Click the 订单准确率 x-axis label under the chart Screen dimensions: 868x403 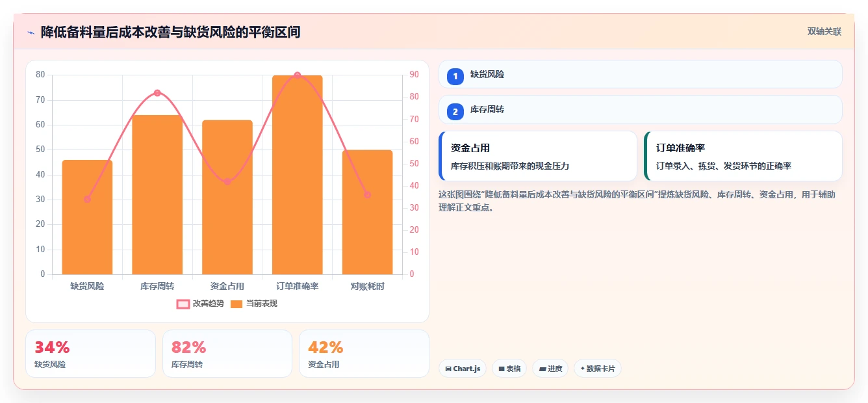(298, 286)
